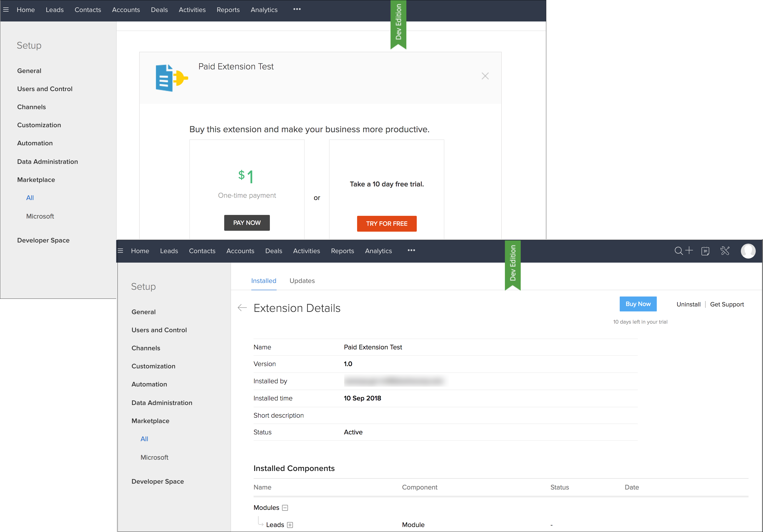This screenshot has width=763, height=532.
Task: Click three-dots more modules in lower navbar
Action: (411, 250)
